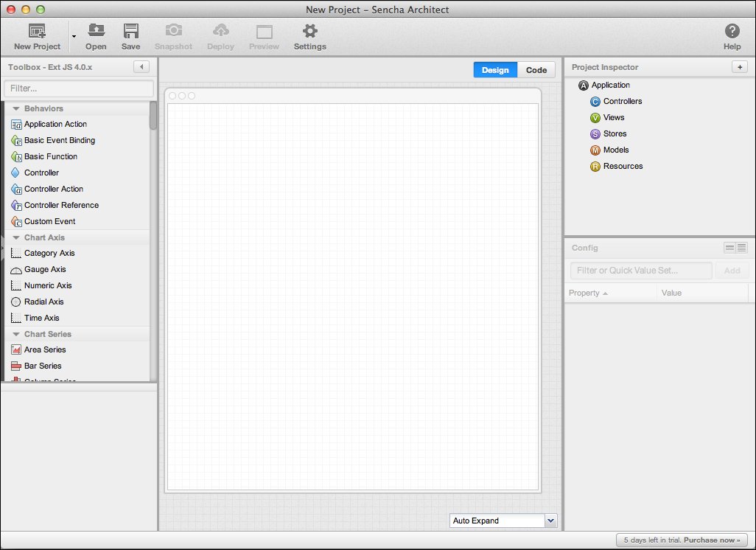The width and height of the screenshot is (756, 550).
Task: Select the Application Action icon
Action: 16,125
